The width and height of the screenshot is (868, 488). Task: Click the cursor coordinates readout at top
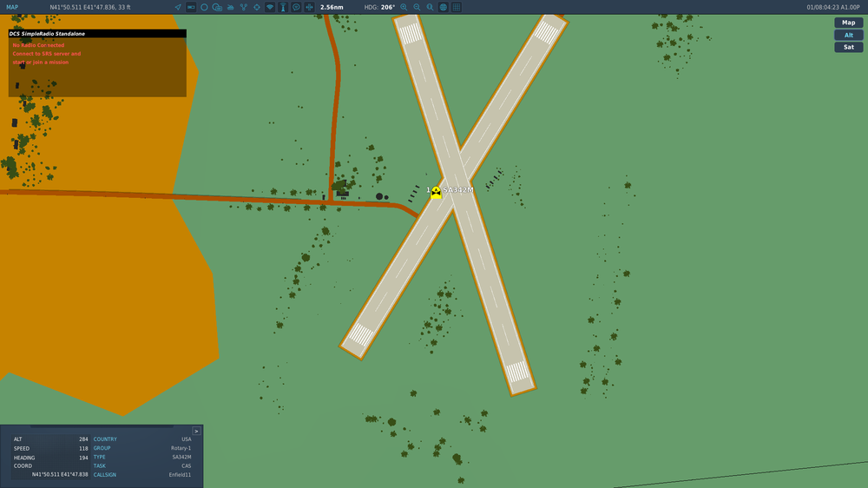90,7
